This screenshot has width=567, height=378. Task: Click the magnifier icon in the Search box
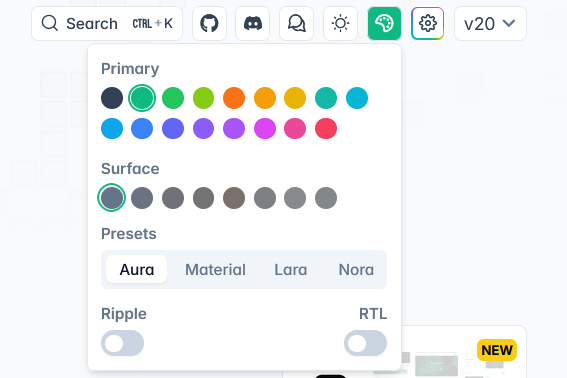click(x=50, y=24)
